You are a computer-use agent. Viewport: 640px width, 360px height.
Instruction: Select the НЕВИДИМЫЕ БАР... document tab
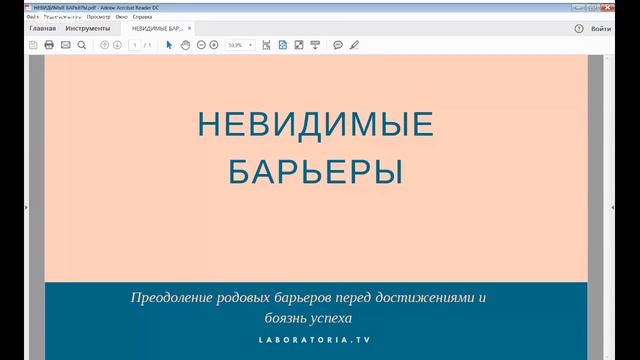[157, 29]
